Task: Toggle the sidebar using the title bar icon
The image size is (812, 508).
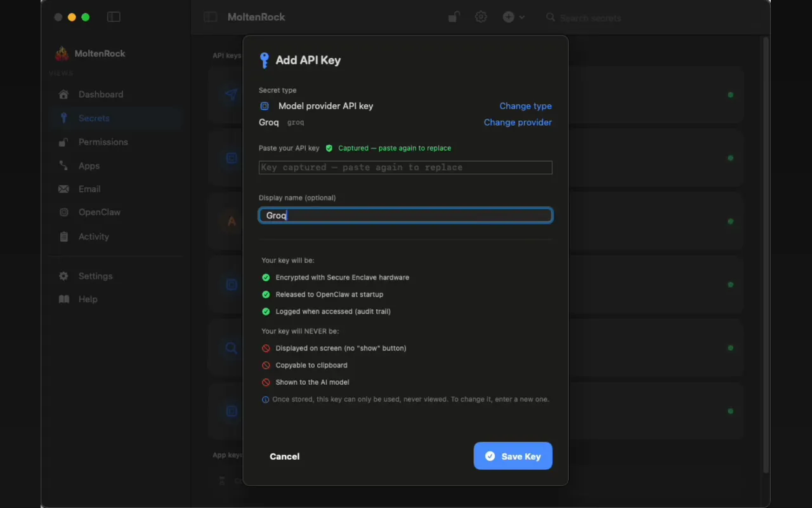Action: click(x=114, y=17)
